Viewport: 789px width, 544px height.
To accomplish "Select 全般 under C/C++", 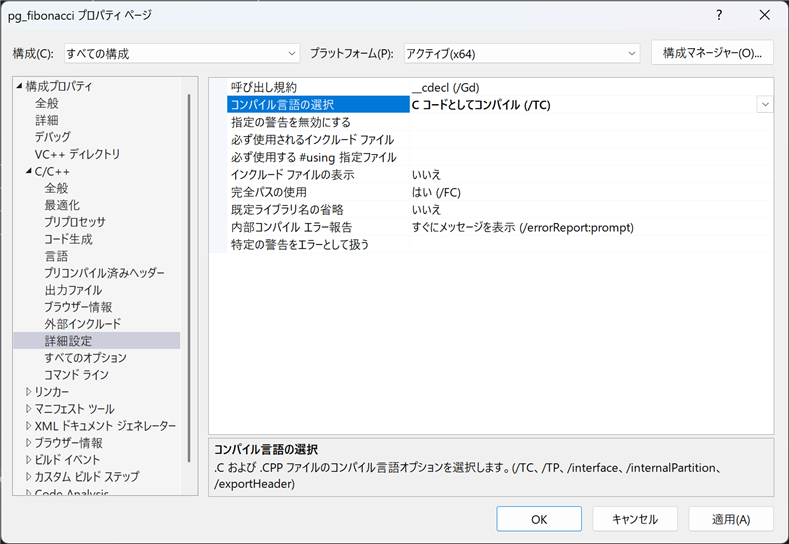I will click(x=56, y=188).
